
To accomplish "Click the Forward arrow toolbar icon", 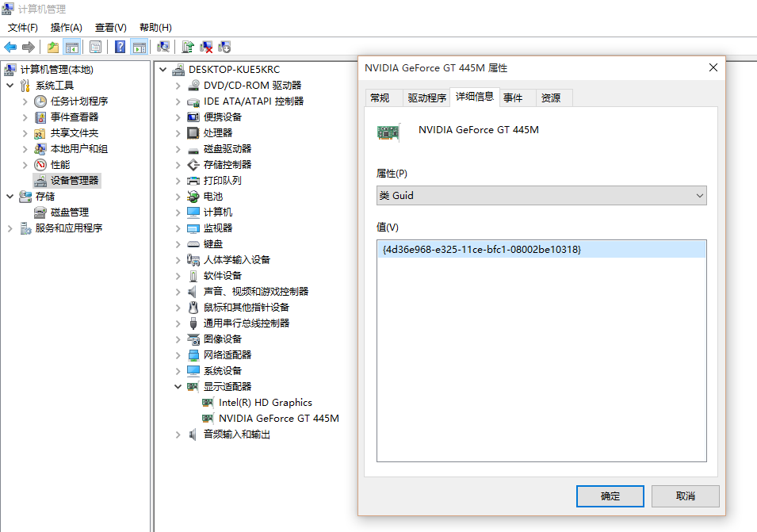I will point(29,47).
